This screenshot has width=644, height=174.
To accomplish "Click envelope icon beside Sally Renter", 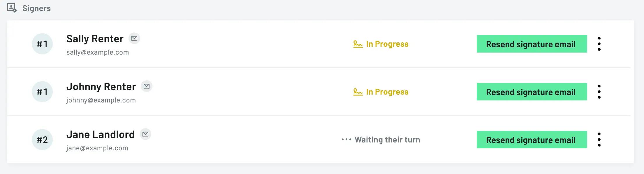I will (x=134, y=39).
